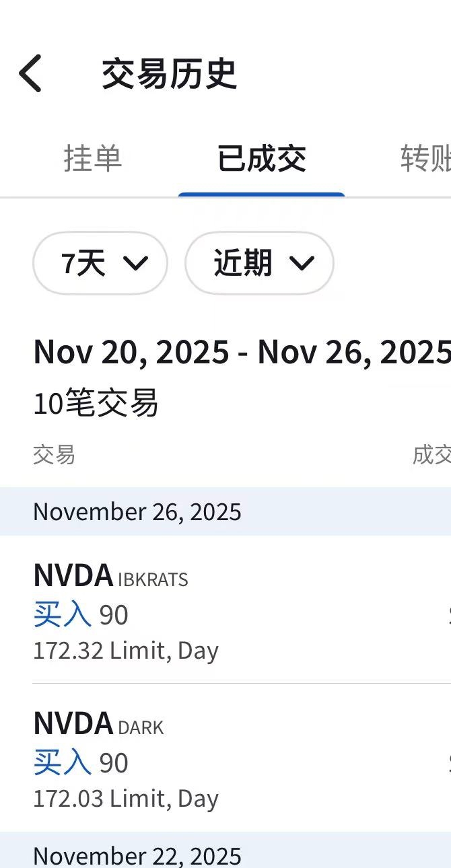Click the DARK exchange label
The width and height of the screenshot is (451, 868).
141,727
